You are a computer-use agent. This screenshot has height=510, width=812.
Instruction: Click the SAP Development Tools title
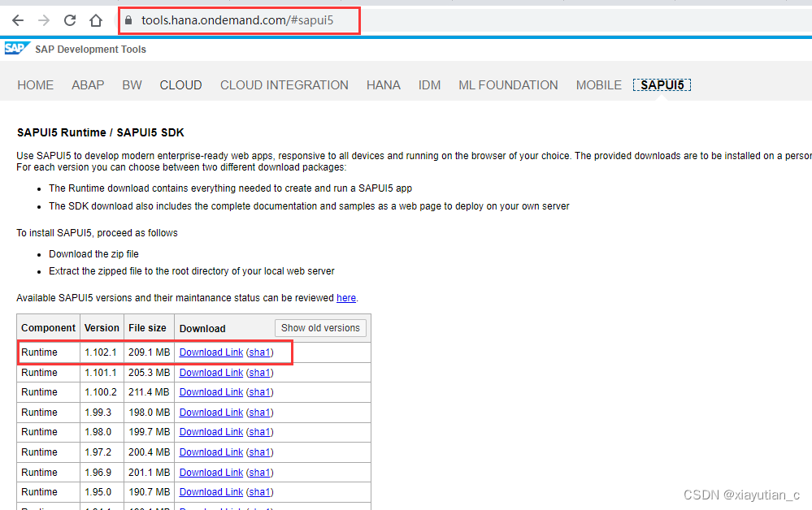pos(90,50)
